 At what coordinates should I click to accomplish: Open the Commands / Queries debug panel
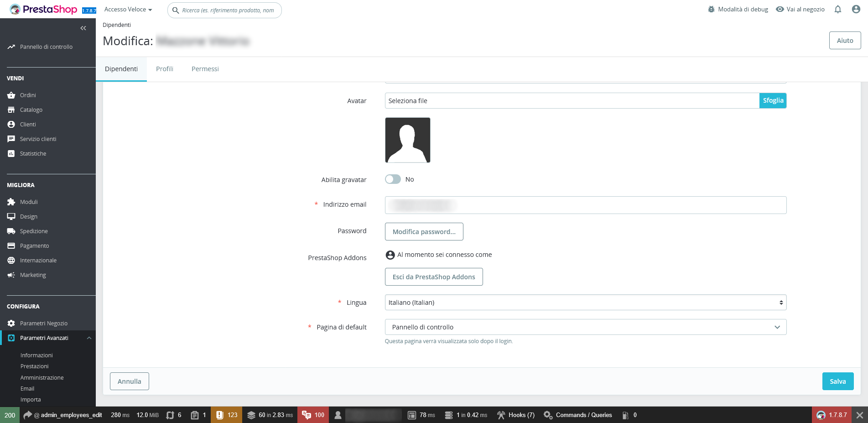tap(577, 415)
